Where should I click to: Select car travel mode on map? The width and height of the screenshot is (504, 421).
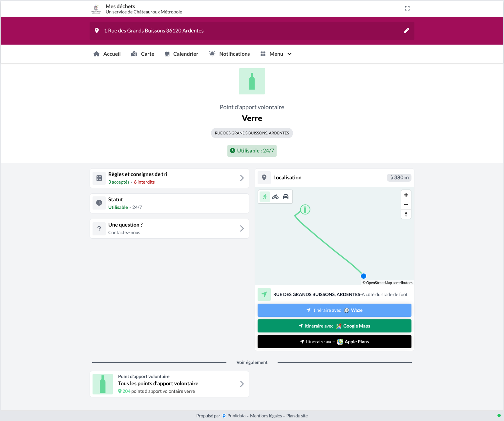pos(286,197)
